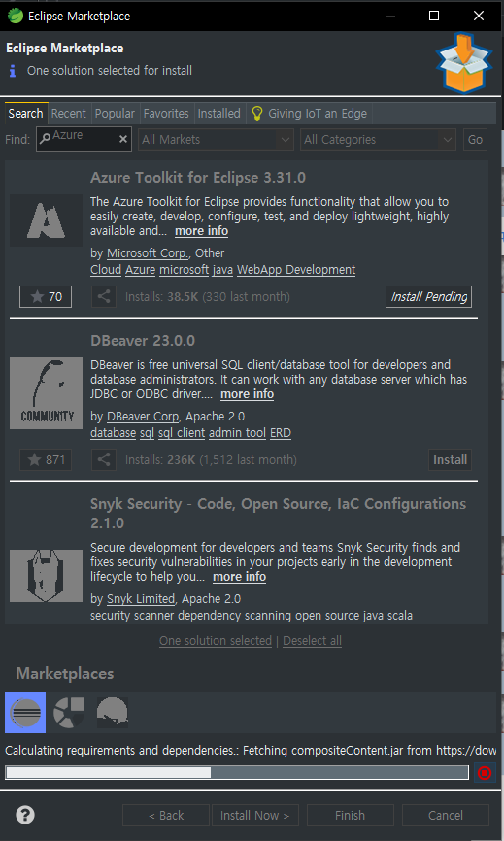The height and width of the screenshot is (841, 504).
Task: Clear the Azure search text
Action: 123,139
